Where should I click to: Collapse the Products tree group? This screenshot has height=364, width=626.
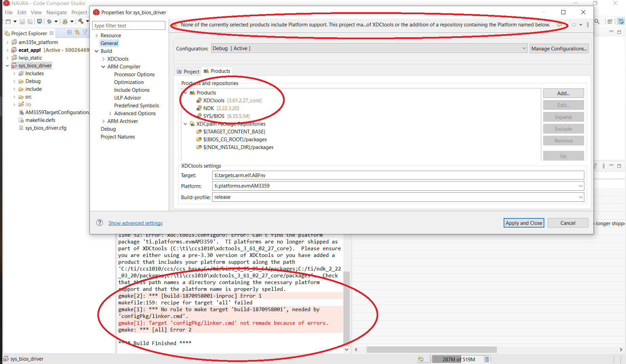185,92
